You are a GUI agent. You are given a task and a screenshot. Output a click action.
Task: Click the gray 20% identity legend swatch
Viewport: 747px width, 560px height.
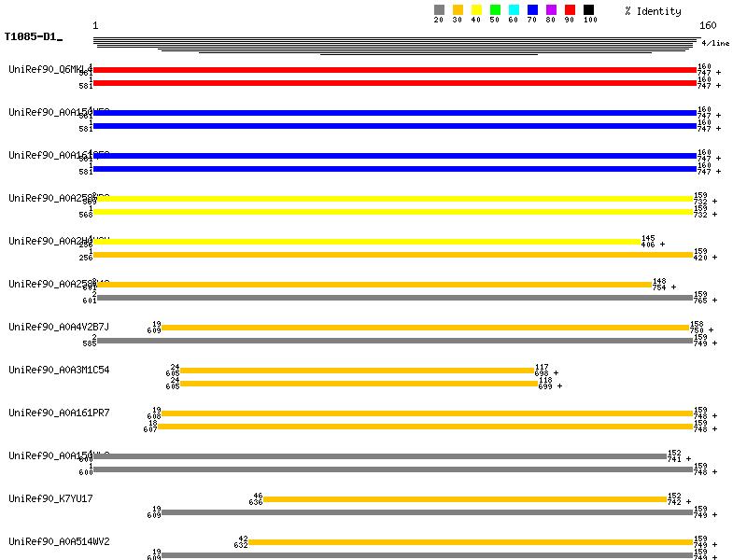coord(439,10)
